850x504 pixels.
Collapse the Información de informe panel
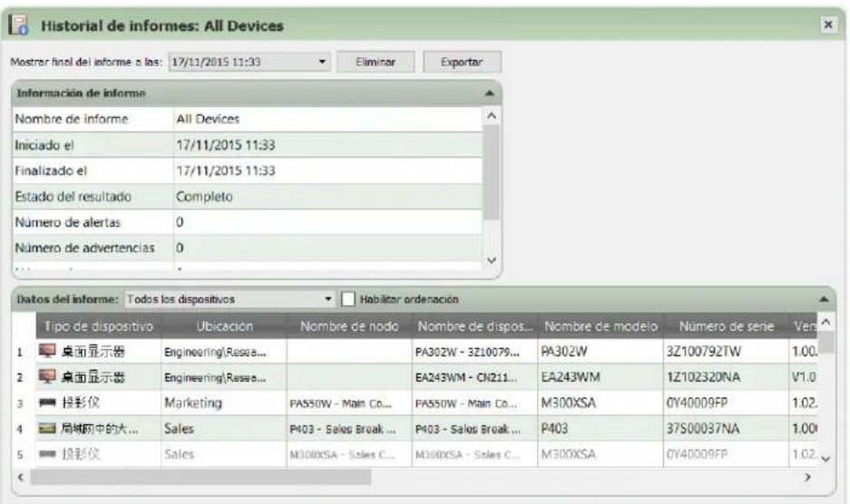tap(489, 93)
